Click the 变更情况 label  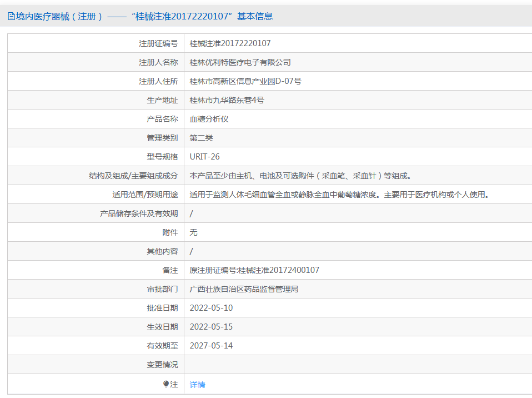tap(162, 365)
